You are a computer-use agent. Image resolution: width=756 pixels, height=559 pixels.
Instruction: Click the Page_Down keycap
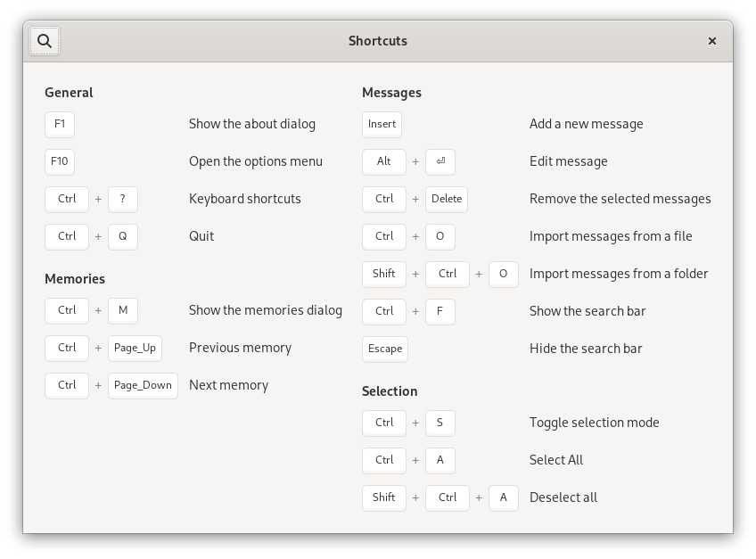click(x=143, y=385)
